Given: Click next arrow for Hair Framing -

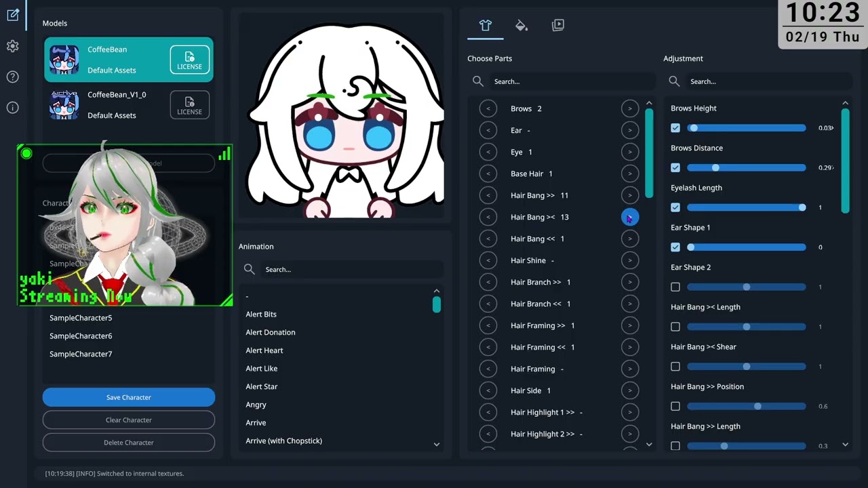Looking at the screenshot, I should [630, 369].
